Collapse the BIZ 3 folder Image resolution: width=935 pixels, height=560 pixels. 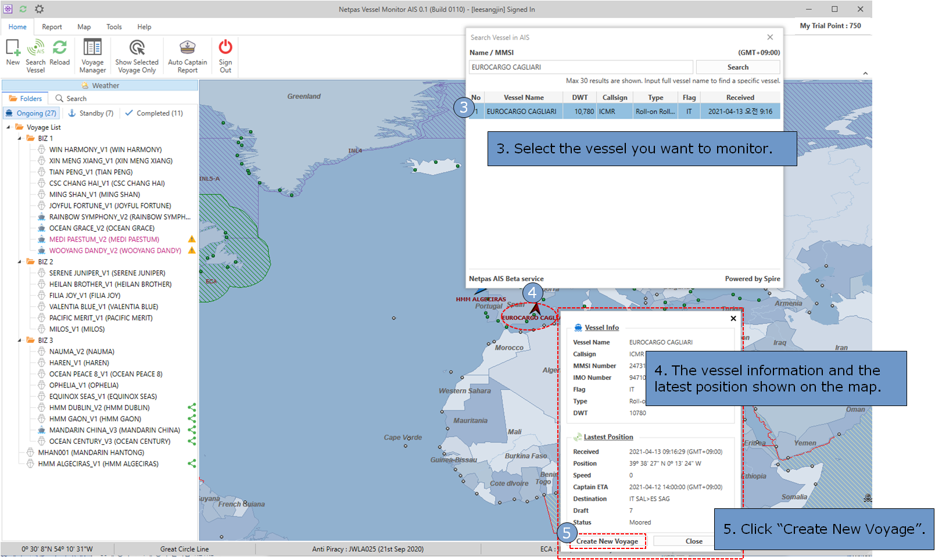click(19, 340)
